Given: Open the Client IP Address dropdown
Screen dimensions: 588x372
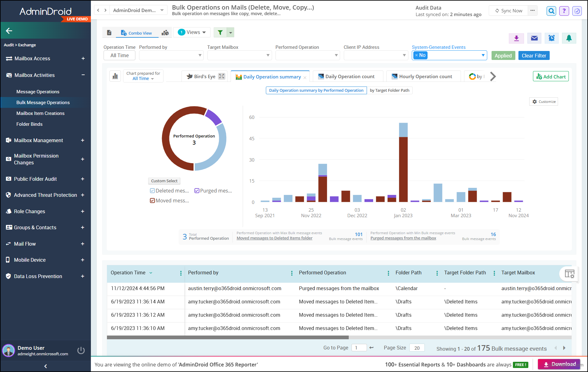Looking at the screenshot, I should pos(376,55).
